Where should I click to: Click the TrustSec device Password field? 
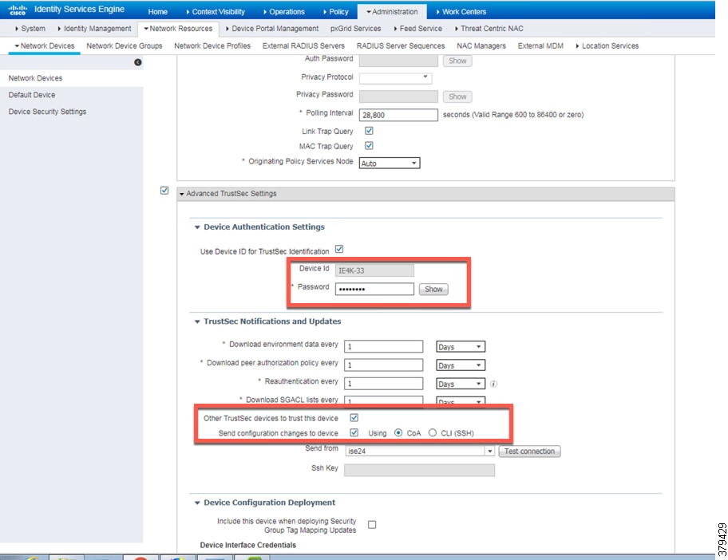point(374,289)
